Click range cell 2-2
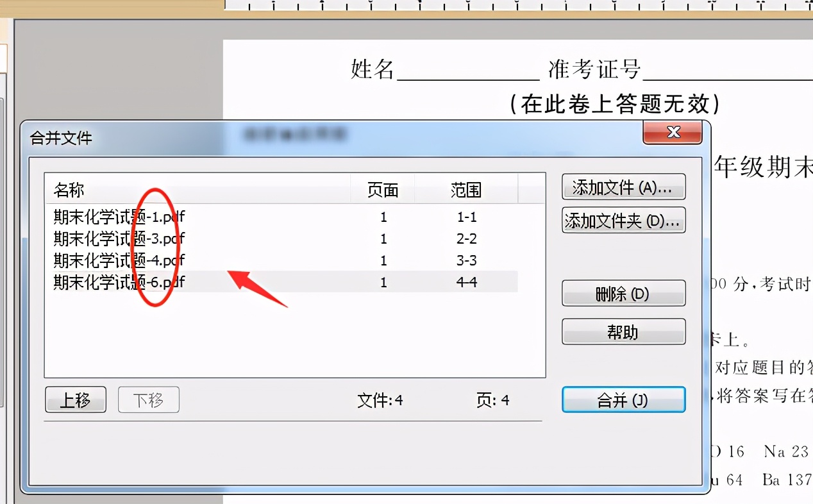This screenshot has height=504, width=813. click(x=466, y=239)
